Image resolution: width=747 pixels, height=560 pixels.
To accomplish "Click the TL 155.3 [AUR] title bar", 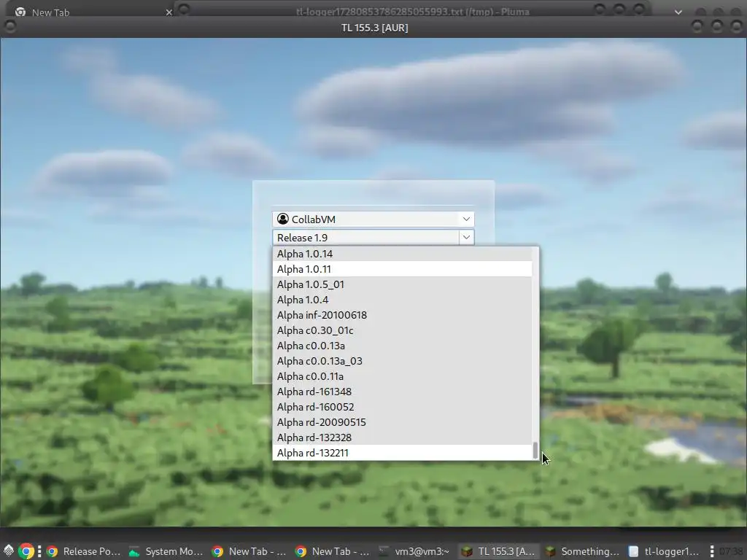I will click(x=374, y=28).
